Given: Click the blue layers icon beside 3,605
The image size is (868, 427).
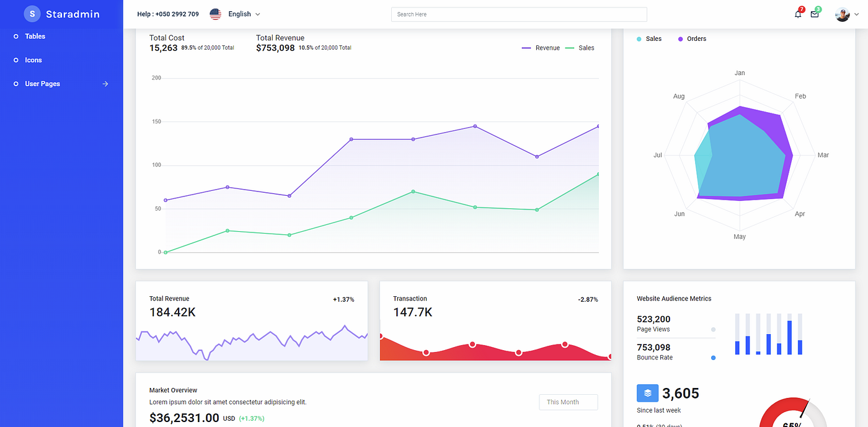Looking at the screenshot, I should click(647, 393).
